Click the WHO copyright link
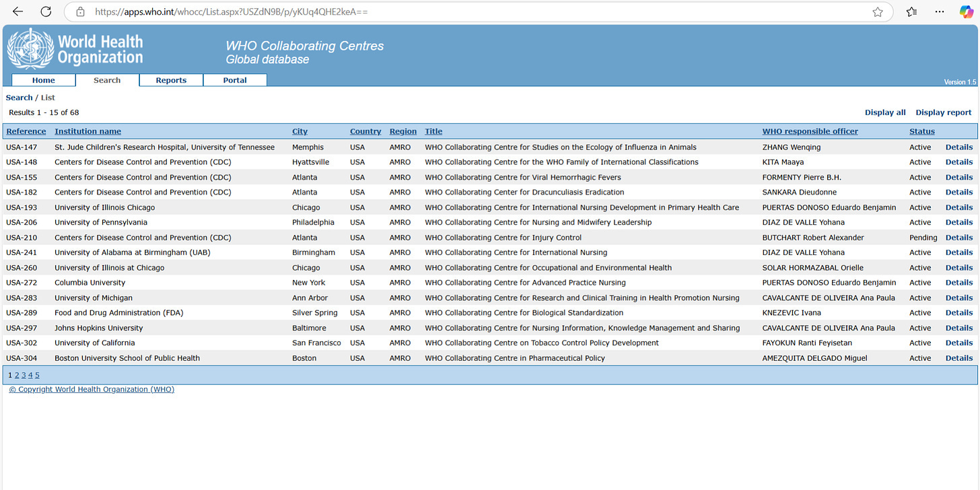Viewport: 980px width, 490px height. coord(92,390)
